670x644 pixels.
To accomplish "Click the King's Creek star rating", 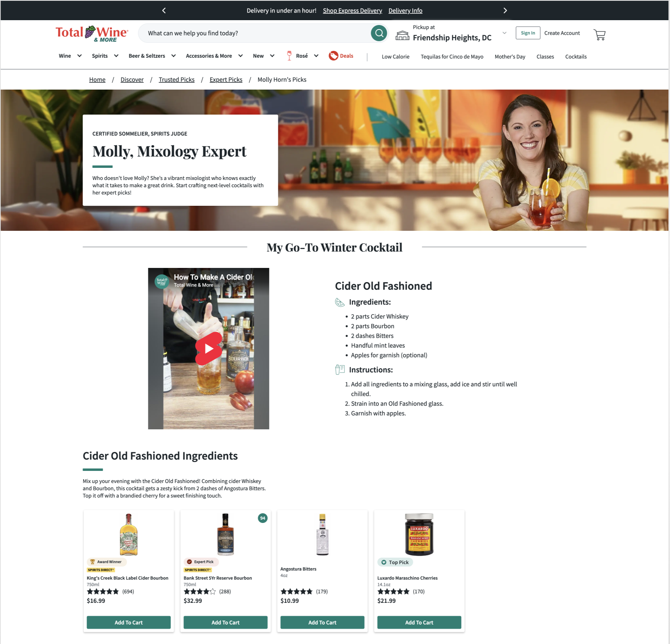I will [103, 592].
